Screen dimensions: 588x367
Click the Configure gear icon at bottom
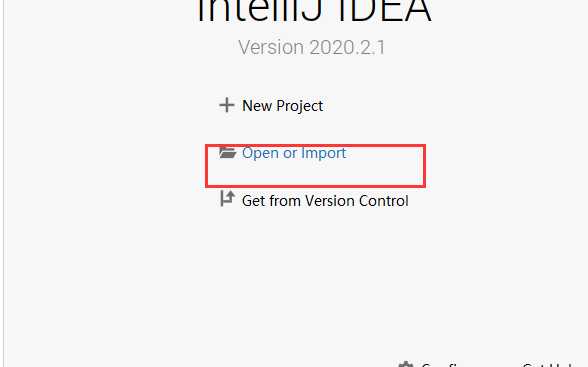pos(406,364)
